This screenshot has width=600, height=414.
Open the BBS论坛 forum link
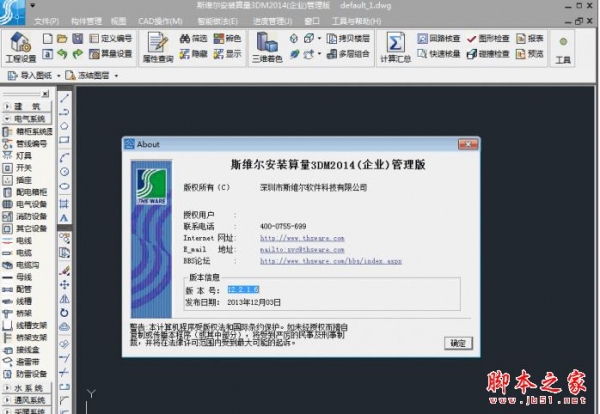pos(331,261)
